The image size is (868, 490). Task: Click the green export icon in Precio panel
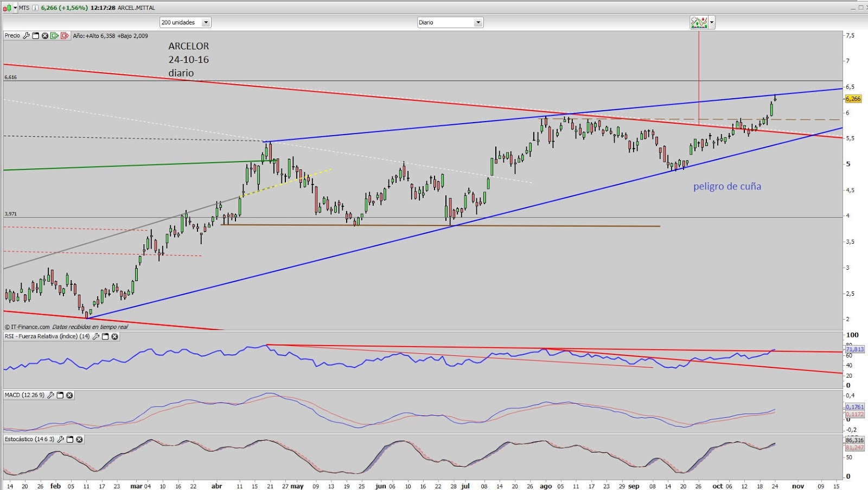pos(55,36)
